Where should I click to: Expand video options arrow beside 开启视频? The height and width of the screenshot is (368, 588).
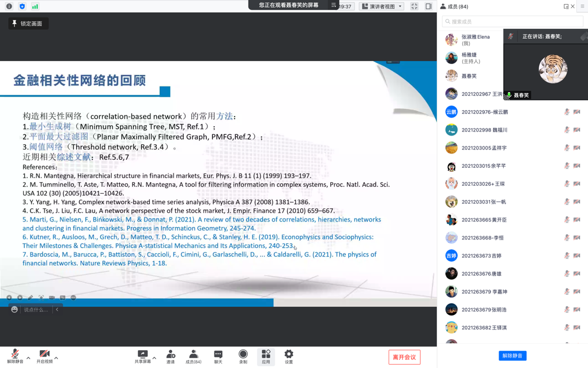click(x=56, y=358)
